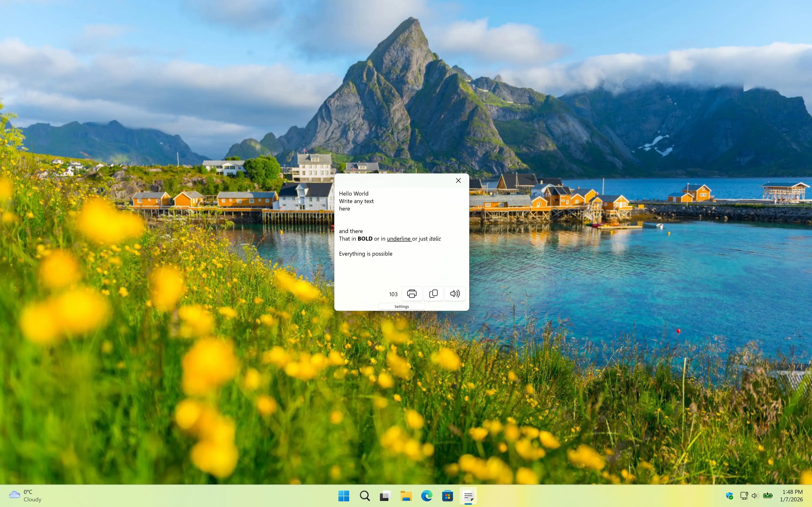Print the note contents
Viewport: 812px width, 507px height.
click(x=412, y=293)
